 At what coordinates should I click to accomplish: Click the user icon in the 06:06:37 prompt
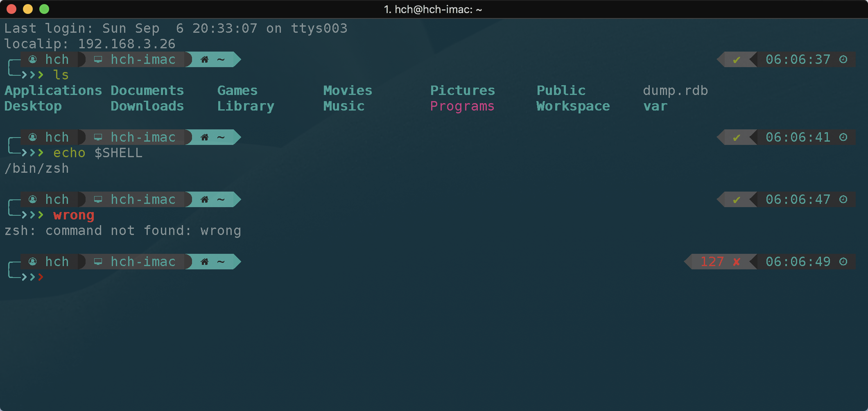click(x=33, y=59)
